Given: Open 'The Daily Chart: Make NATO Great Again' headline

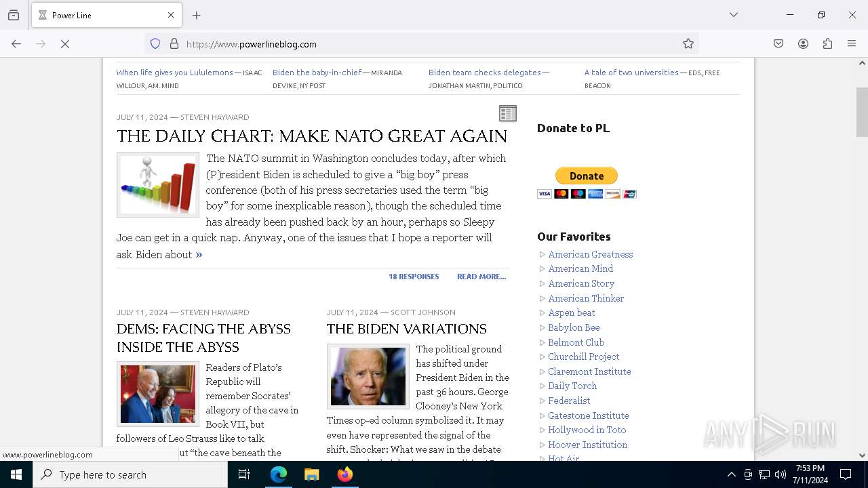Looking at the screenshot, I should coord(312,136).
